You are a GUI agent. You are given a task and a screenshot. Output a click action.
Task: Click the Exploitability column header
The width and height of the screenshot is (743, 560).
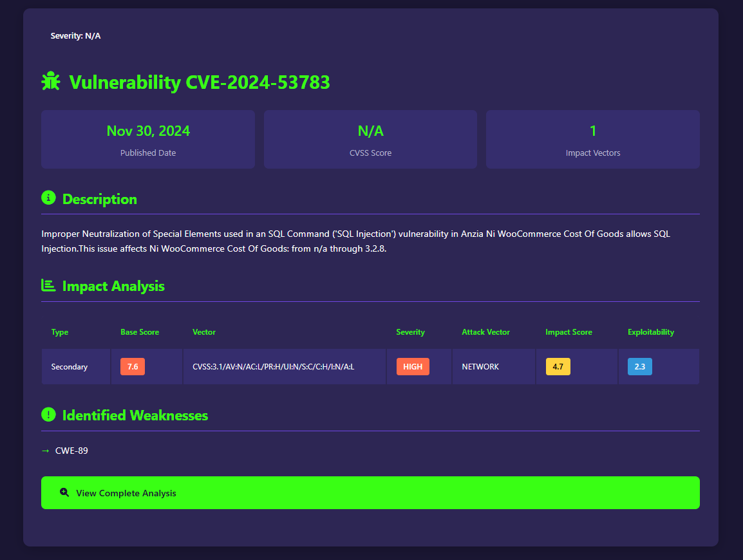[x=650, y=332]
